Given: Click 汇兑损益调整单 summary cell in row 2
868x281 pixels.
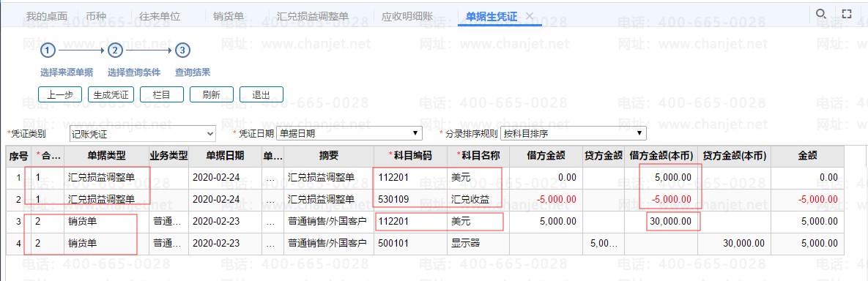Looking at the screenshot, I should pyautogui.click(x=329, y=199).
